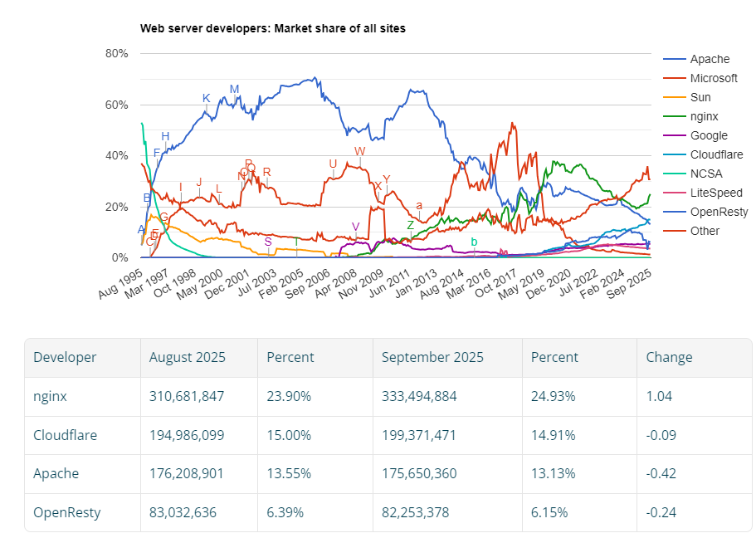Click the Google legend entry
The image size is (756, 538).
pyautogui.click(x=695, y=135)
